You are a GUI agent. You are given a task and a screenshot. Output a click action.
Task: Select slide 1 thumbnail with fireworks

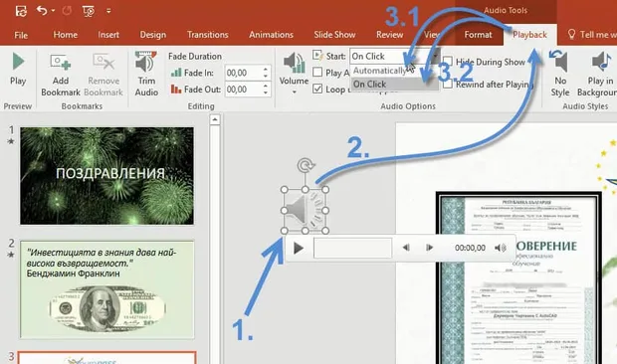pyautogui.click(x=107, y=176)
